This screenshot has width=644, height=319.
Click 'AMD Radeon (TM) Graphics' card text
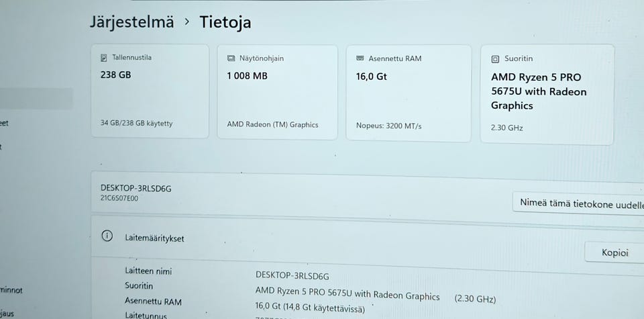273,124
